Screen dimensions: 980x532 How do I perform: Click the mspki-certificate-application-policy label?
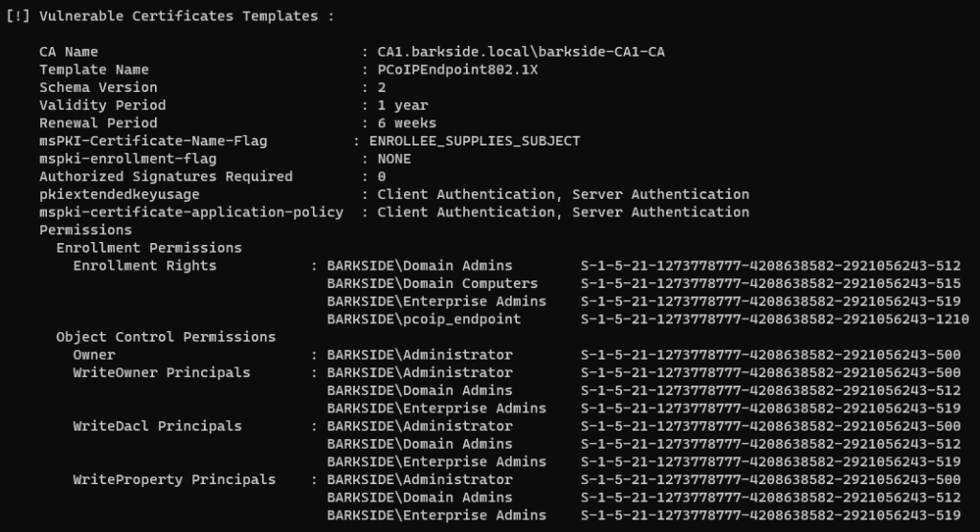click(191, 212)
